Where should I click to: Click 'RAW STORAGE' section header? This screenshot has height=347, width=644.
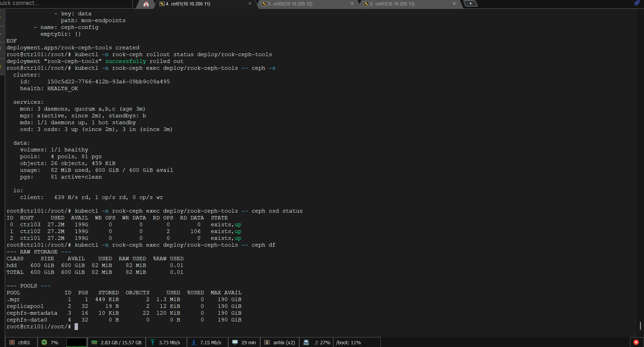tap(39, 252)
